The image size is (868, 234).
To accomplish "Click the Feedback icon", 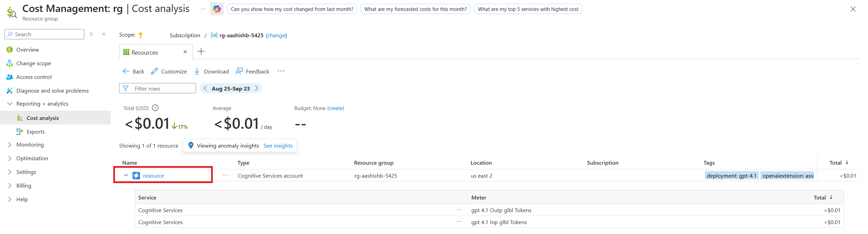I will (238, 71).
